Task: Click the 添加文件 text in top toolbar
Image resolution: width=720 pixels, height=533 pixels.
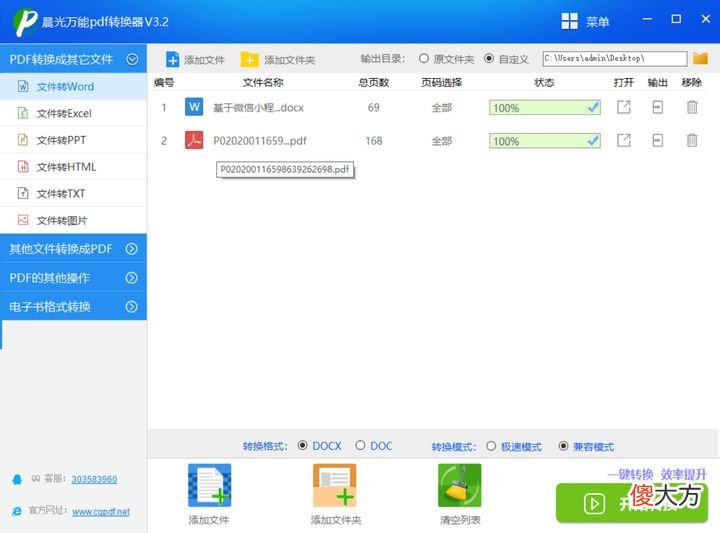Action: click(x=204, y=60)
